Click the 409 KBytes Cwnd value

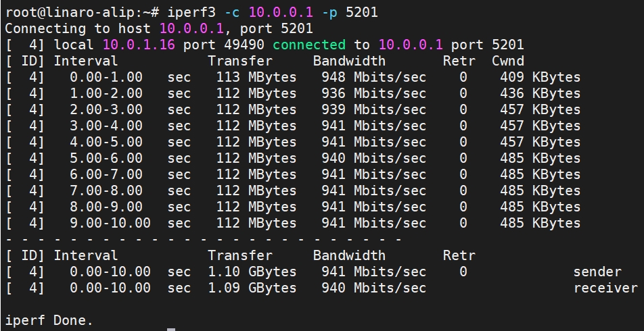[540, 77]
